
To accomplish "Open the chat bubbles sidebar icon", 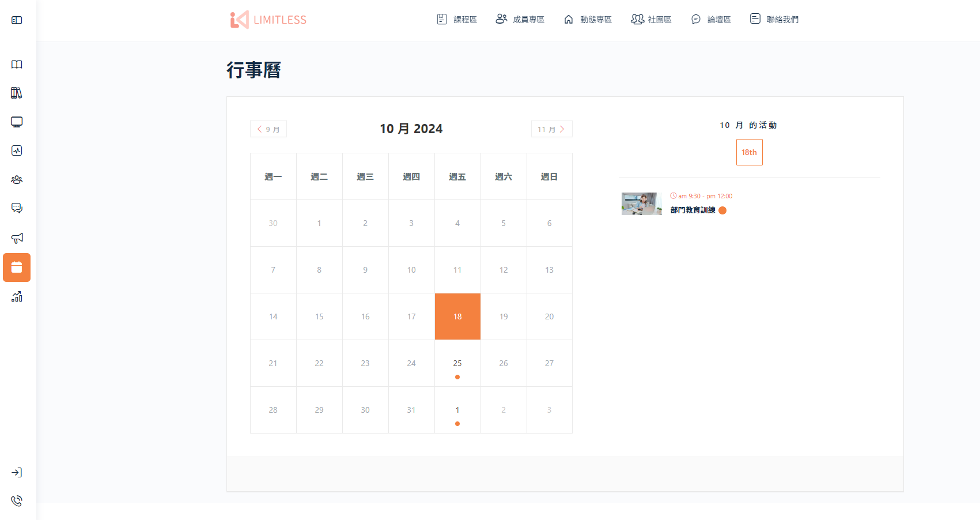I will click(x=17, y=208).
